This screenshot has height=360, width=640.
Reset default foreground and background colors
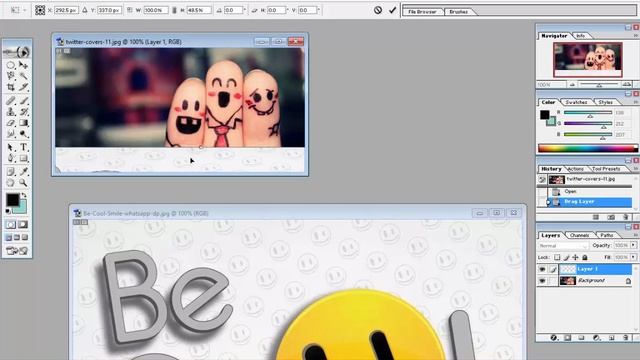(8, 211)
